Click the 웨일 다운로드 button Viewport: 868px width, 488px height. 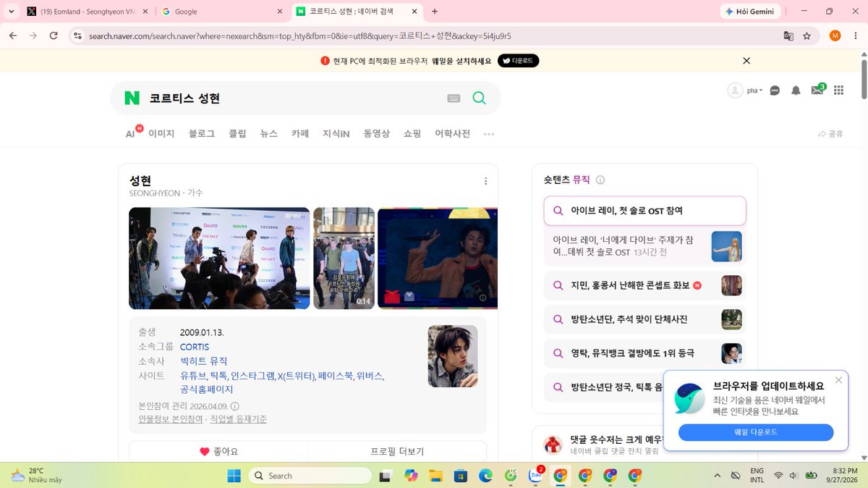tap(756, 432)
